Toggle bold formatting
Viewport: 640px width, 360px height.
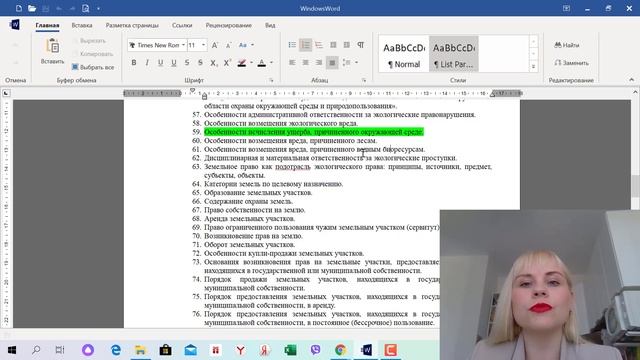[x=133, y=63]
